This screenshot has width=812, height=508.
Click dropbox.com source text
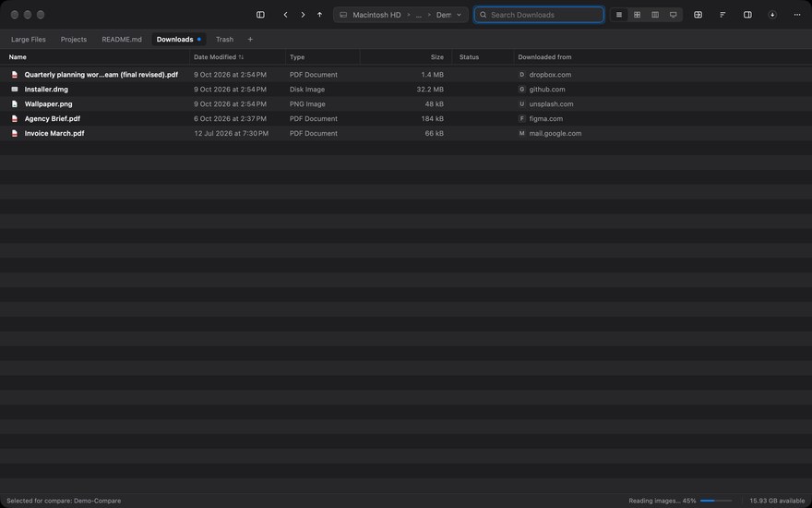[550, 75]
